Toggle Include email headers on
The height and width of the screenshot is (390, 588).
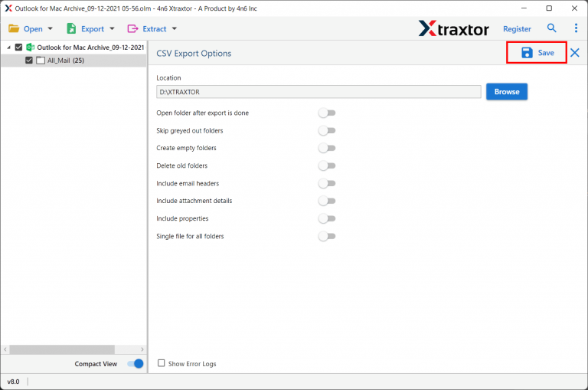[x=327, y=184]
